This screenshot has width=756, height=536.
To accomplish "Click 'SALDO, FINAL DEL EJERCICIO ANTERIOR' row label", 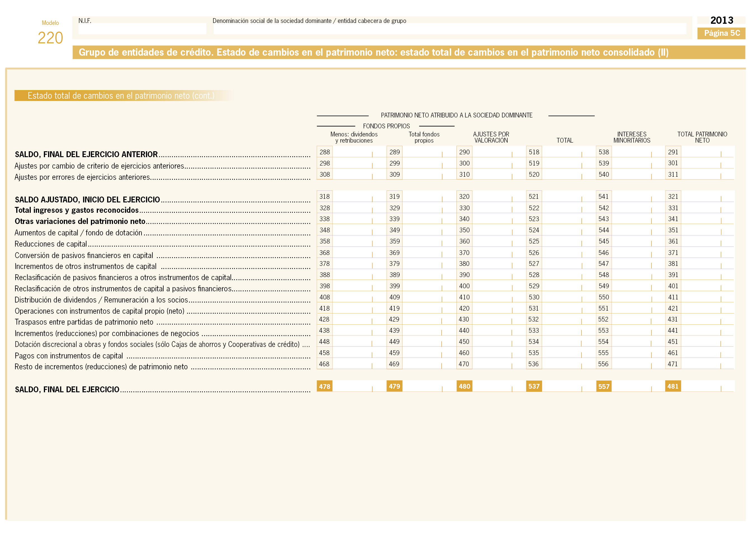I will coord(86,154).
